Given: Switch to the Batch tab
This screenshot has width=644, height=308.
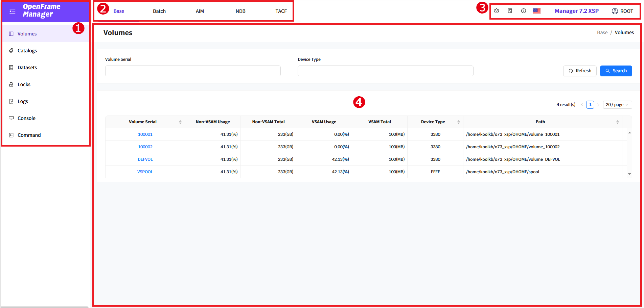Looking at the screenshot, I should click(159, 11).
